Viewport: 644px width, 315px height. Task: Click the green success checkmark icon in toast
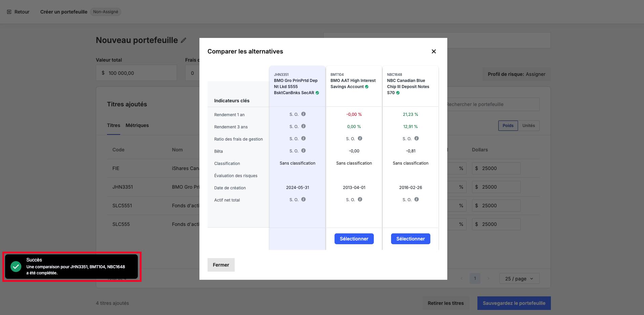tap(16, 267)
